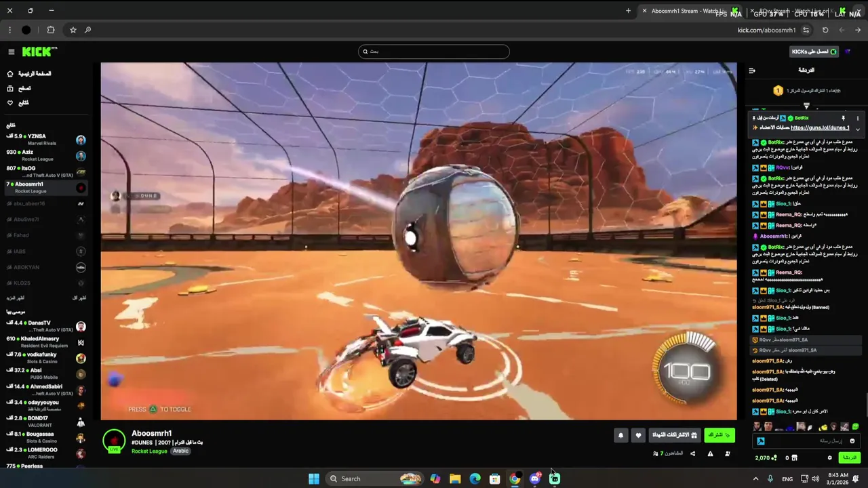Open File Explorer from taskbar
868x488 pixels.
pyautogui.click(x=455, y=479)
